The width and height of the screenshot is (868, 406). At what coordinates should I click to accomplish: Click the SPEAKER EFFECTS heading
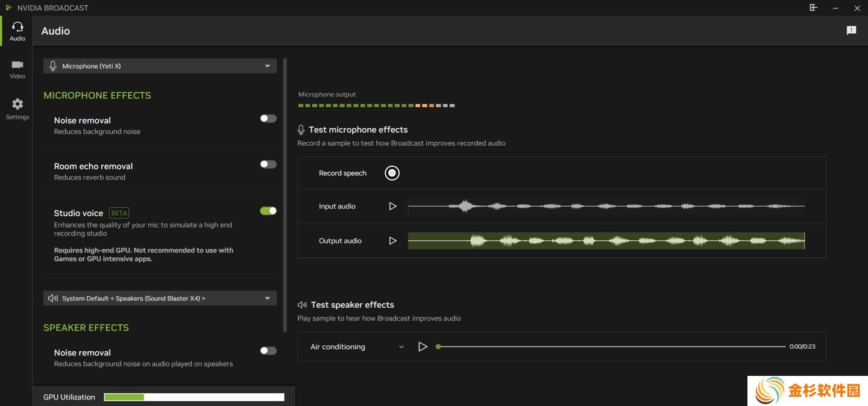pos(86,328)
